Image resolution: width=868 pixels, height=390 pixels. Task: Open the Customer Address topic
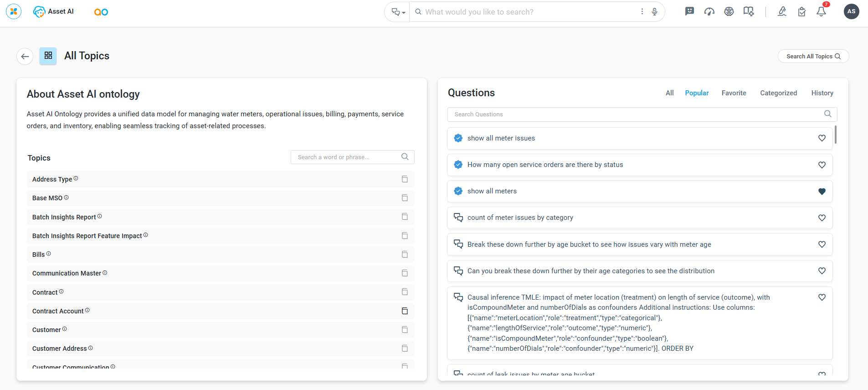221,348
